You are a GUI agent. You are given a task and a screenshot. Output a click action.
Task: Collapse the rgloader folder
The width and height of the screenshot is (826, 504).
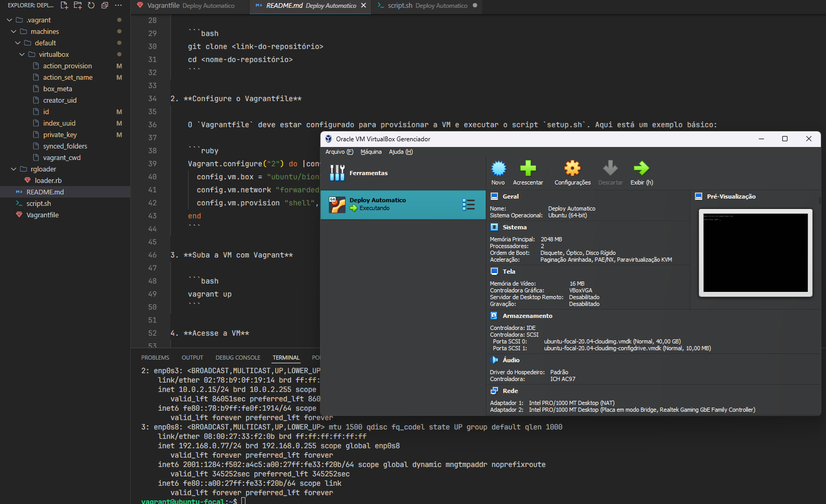pos(14,169)
